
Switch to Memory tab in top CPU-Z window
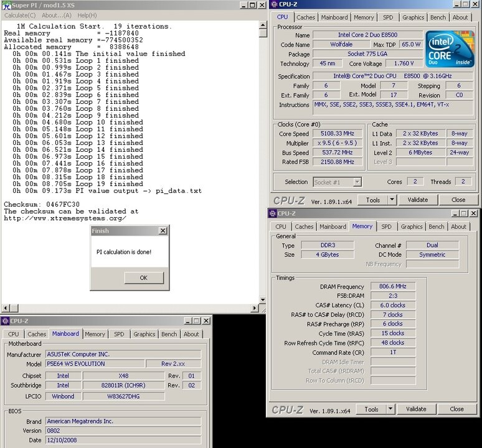pos(364,17)
